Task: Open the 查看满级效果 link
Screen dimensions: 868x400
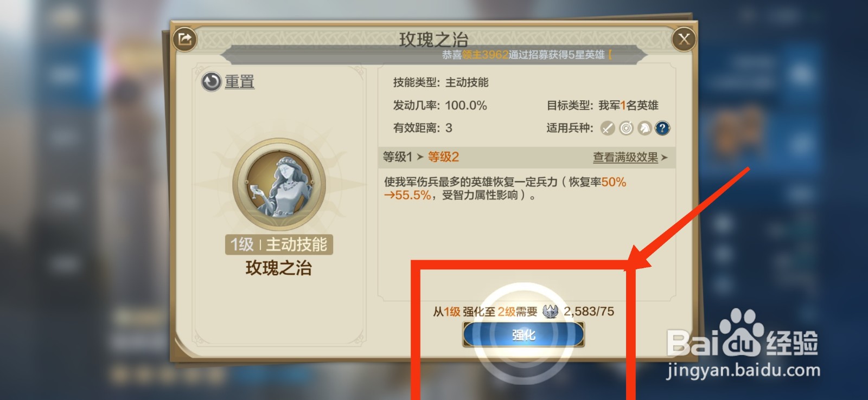Action: tap(626, 157)
